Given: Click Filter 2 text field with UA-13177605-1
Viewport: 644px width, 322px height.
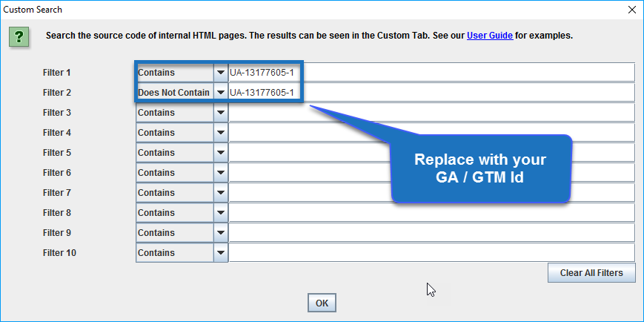Looking at the screenshot, I should coord(431,93).
